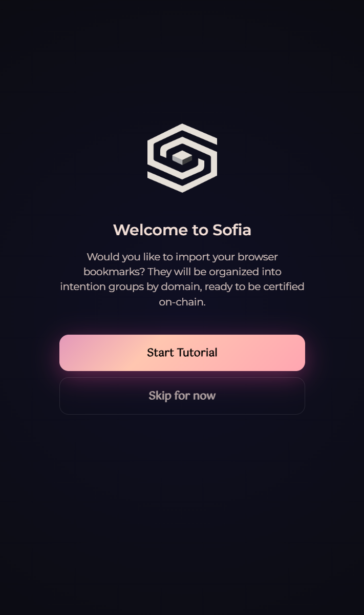Click the bookmark import description paragraph
The height and width of the screenshot is (615, 364).
pos(182,279)
